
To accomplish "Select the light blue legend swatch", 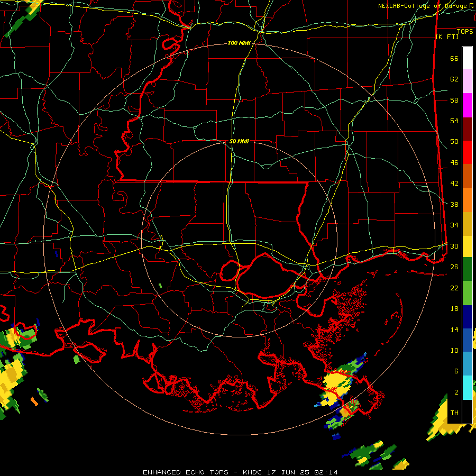I will [x=467, y=364].
